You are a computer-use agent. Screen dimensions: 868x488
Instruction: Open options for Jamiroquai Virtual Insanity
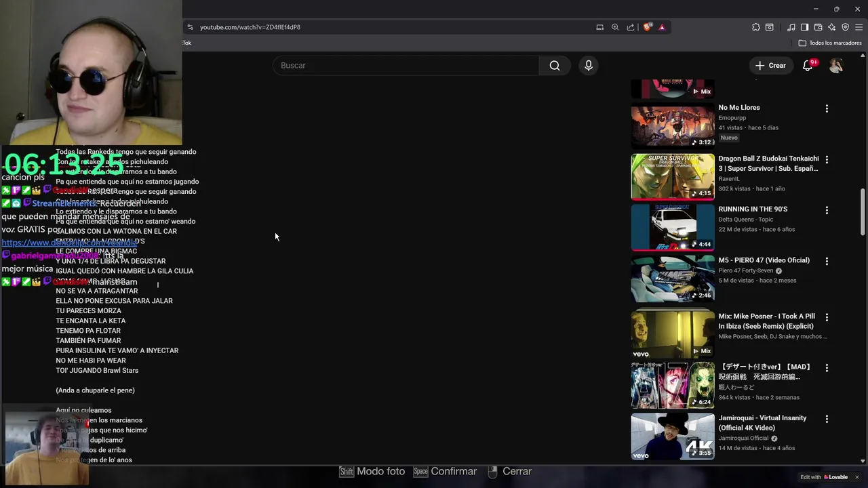827,419
